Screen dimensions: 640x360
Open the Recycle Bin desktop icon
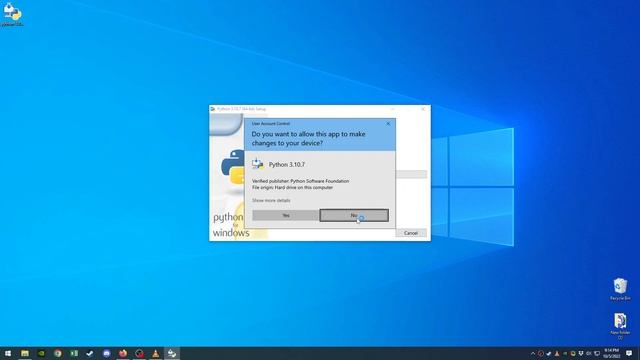click(x=620, y=289)
